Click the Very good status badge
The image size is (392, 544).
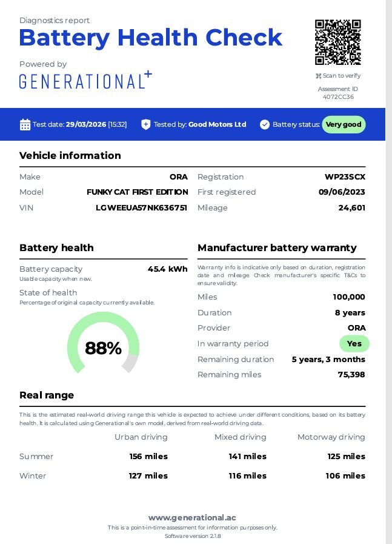pos(344,124)
